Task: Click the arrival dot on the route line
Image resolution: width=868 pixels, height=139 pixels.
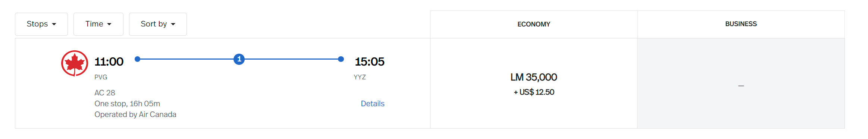Action: [x=341, y=59]
